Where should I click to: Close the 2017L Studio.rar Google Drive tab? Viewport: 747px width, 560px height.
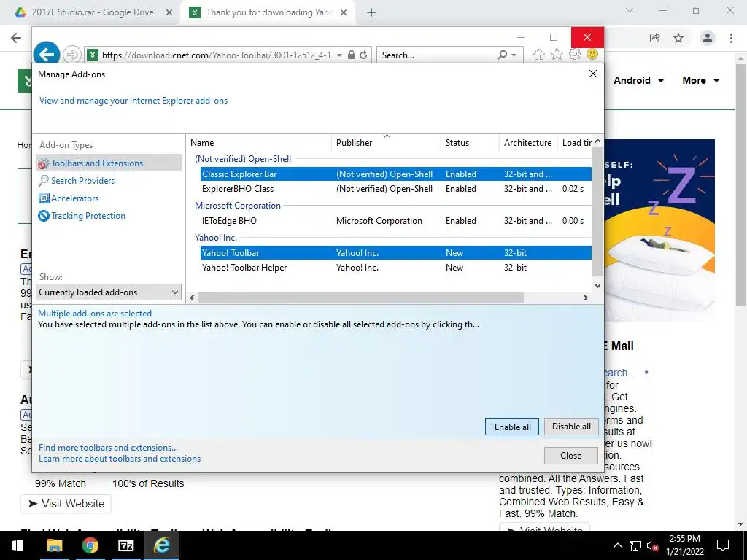(x=169, y=12)
